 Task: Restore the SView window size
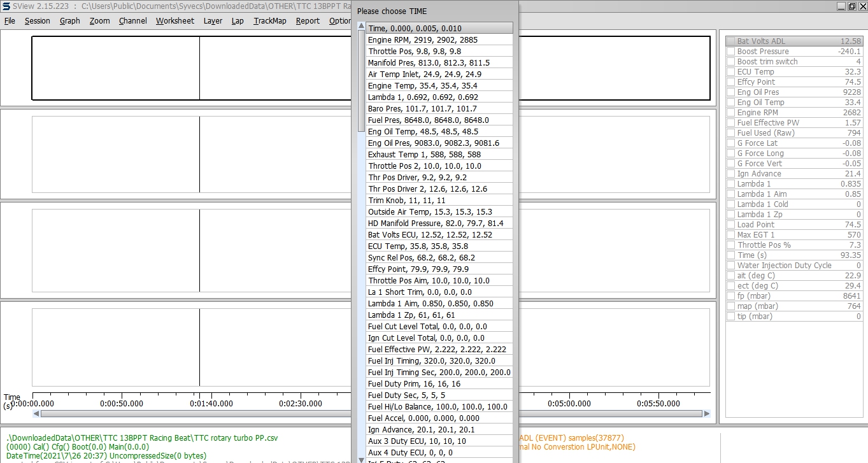pos(851,6)
